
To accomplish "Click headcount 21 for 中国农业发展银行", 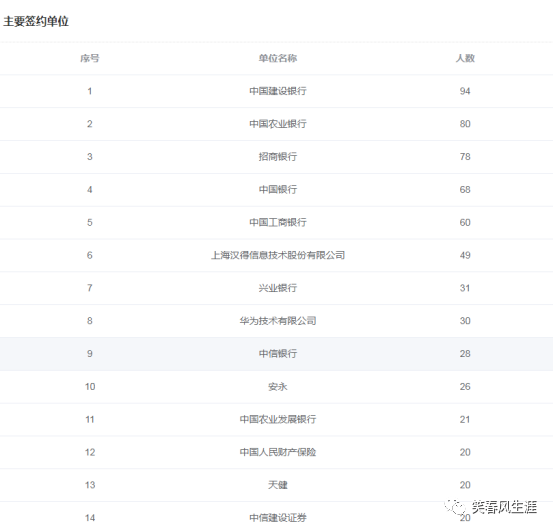I will click(465, 420).
